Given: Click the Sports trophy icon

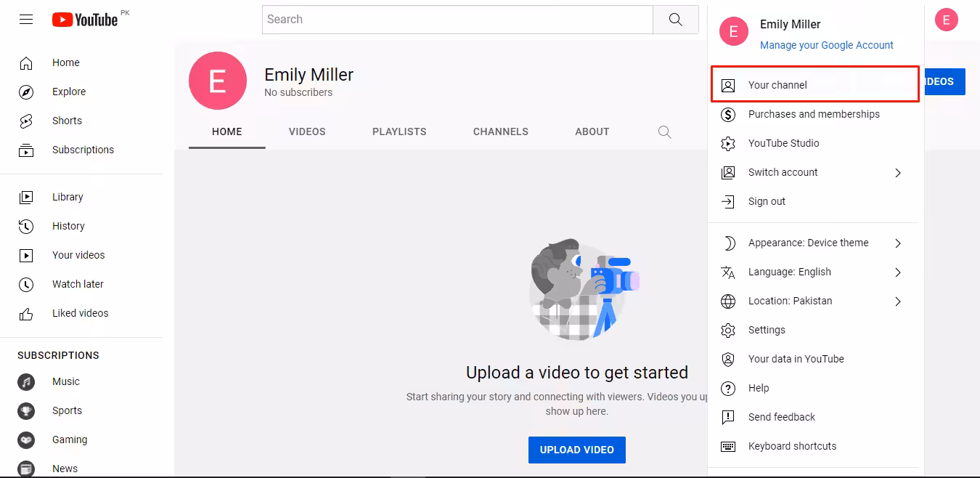Looking at the screenshot, I should click(x=26, y=410).
